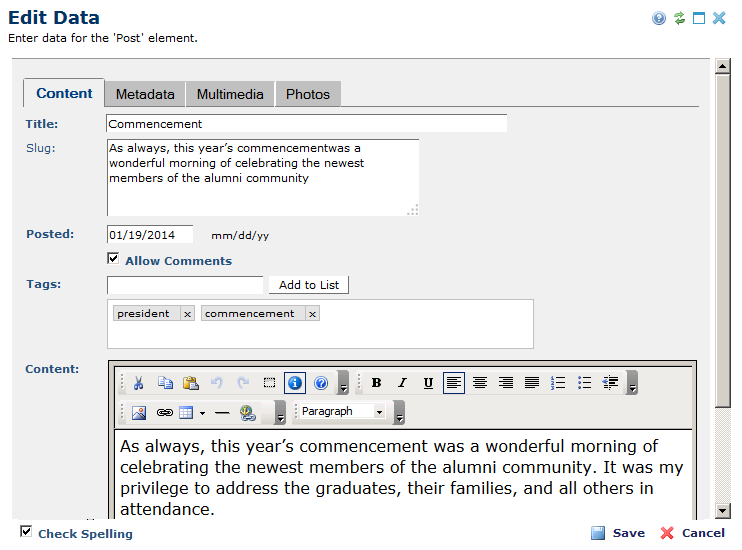The height and width of the screenshot is (550, 742).
Task: Switch to the Multimedia tab
Action: pyautogui.click(x=230, y=94)
